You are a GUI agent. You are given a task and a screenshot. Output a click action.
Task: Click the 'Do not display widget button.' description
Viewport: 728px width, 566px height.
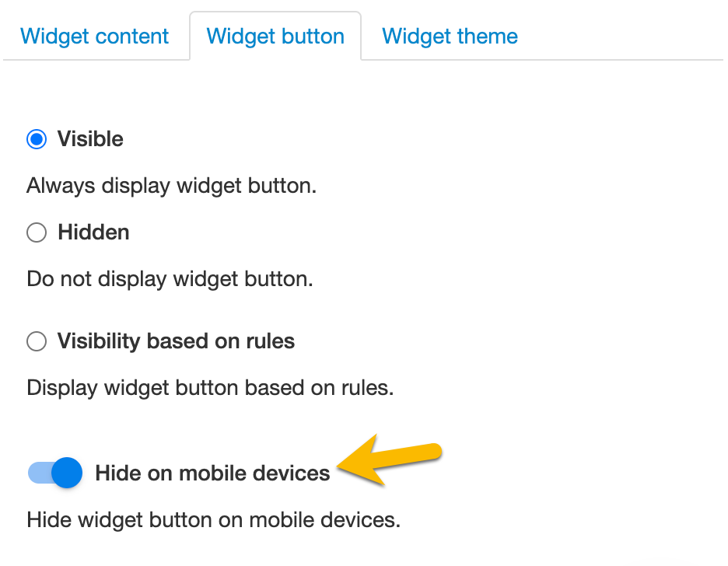click(170, 279)
